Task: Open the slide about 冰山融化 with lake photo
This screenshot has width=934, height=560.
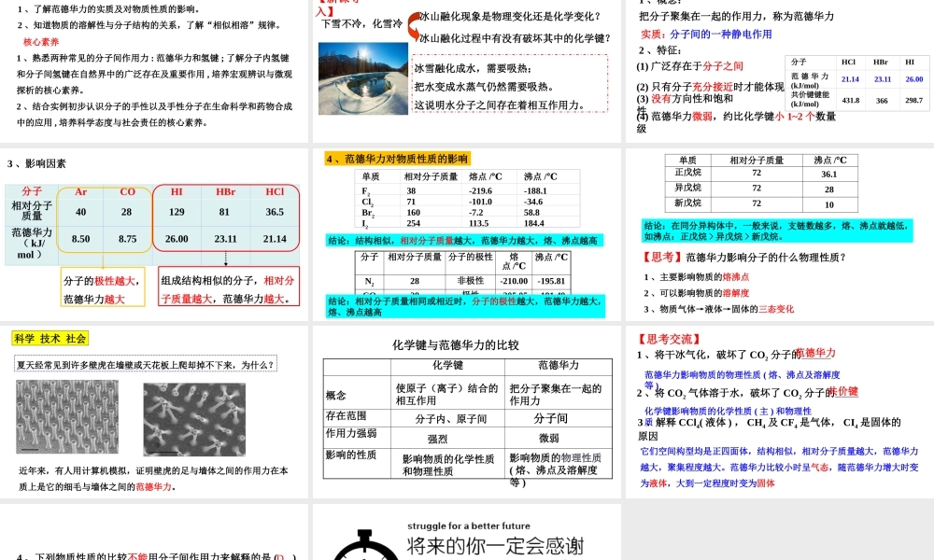Action: [x=466, y=70]
